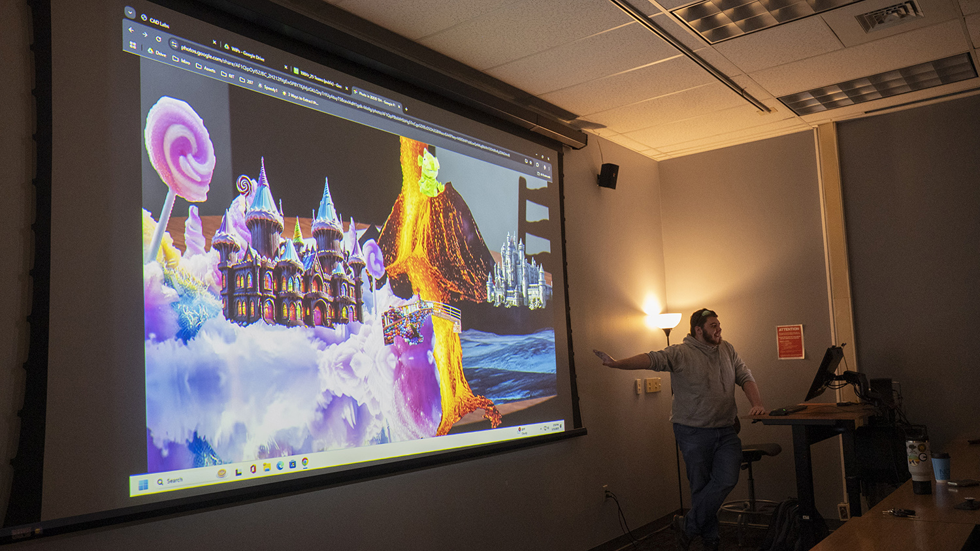Open File Explorer from taskbar

[267, 467]
